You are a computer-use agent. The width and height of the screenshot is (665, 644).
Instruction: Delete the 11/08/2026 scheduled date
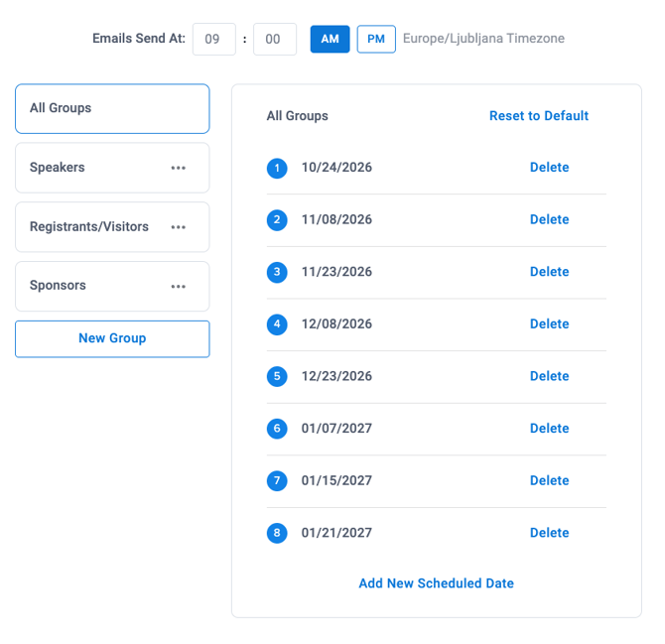click(x=549, y=219)
